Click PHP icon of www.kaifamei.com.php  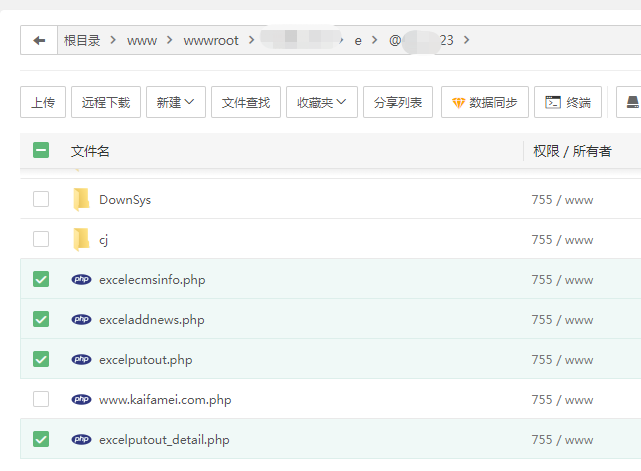click(82, 400)
